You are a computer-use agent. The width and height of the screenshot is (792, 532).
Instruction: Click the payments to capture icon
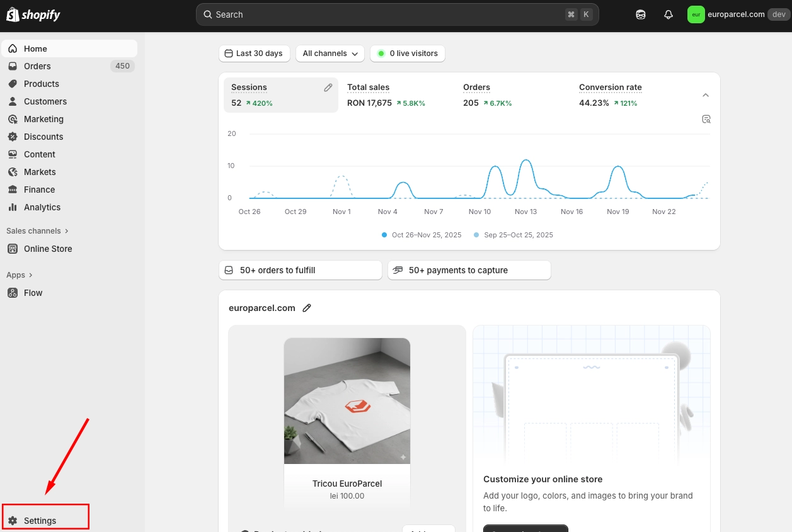(398, 270)
